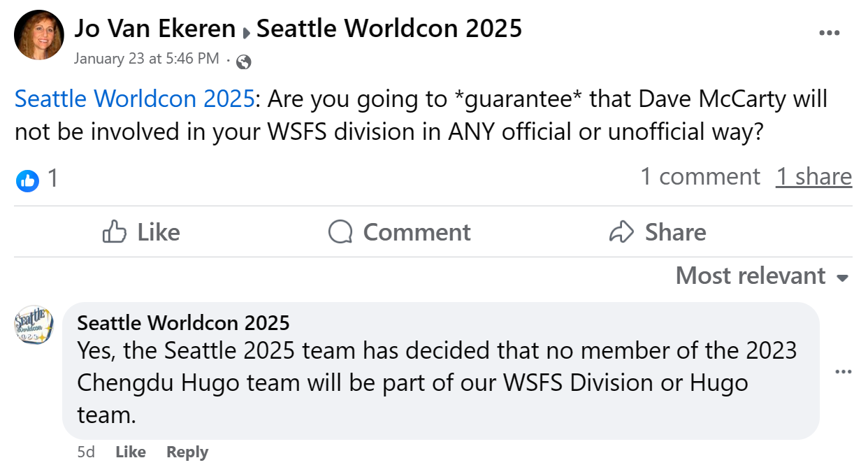
Task: Click the public globe privacy icon
Action: (244, 62)
